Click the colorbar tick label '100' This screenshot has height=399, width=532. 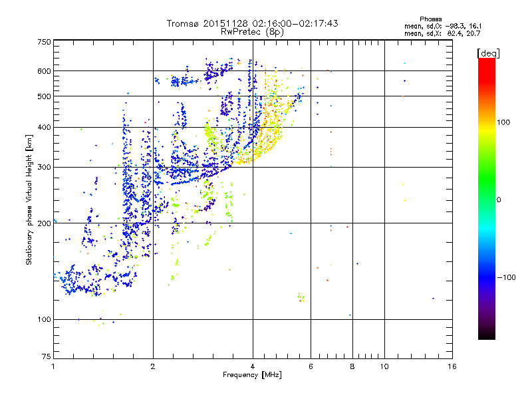[x=503, y=122]
